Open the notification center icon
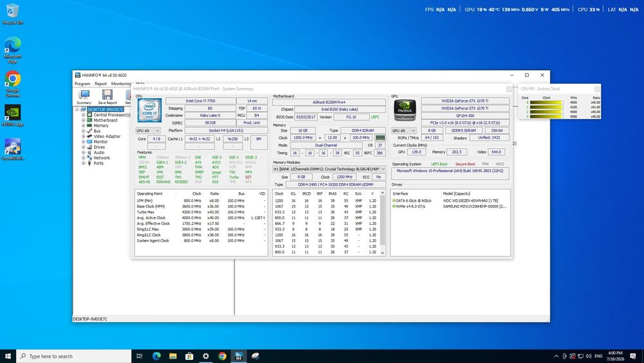Screen dimensions: 644x363 [x=633, y=356]
